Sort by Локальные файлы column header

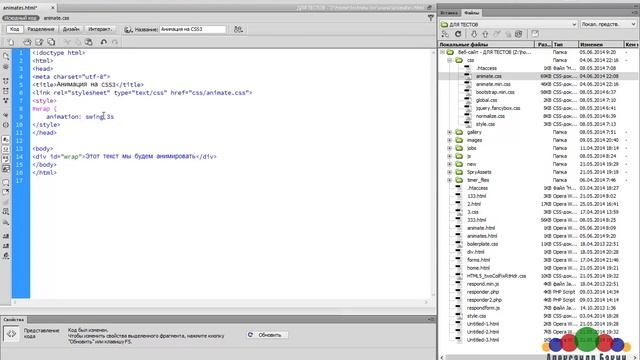[486, 44]
